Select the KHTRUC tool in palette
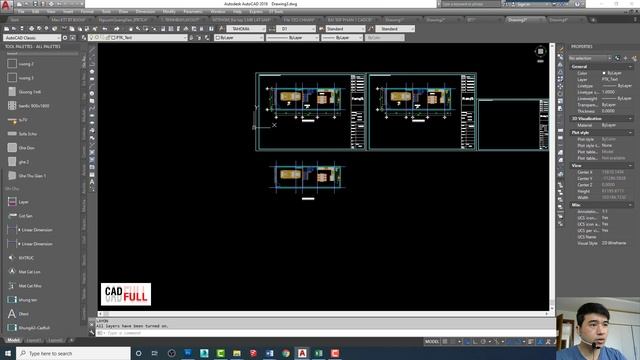The height and width of the screenshot is (360, 640). 21,258
